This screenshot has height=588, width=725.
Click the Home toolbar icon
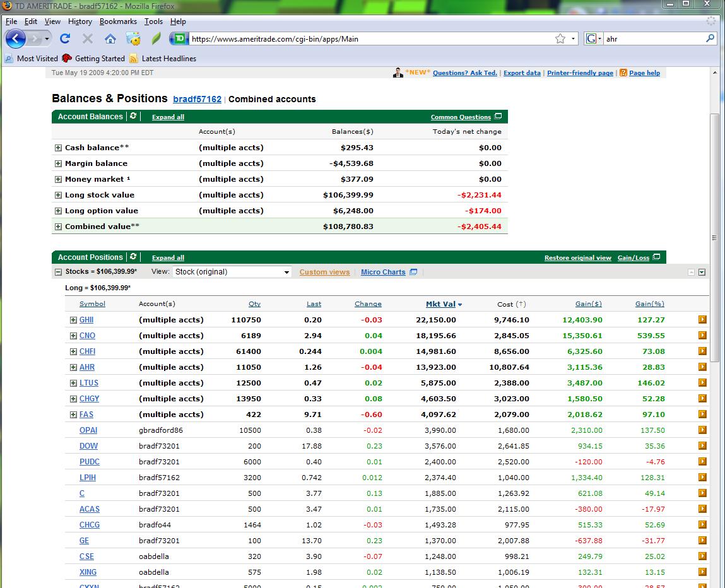point(110,38)
